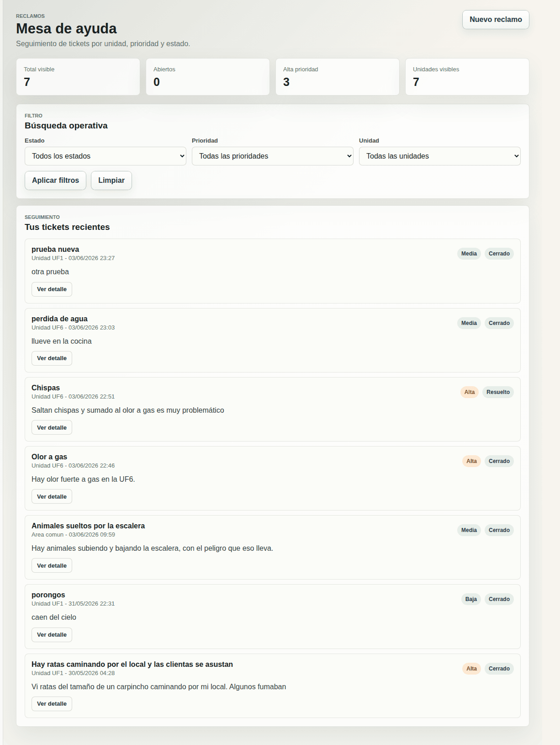560x745 pixels.
Task: Apply filters with Aplicar filtros
Action: [55, 181]
